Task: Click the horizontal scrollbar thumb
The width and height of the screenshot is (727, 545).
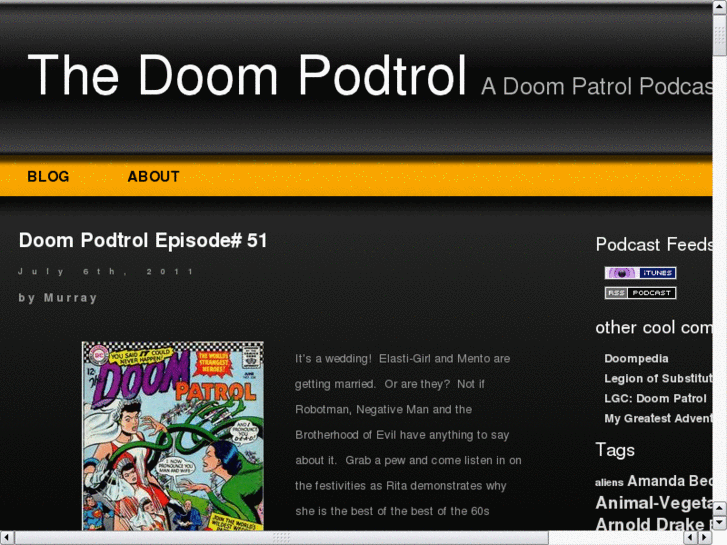Action: coord(281,538)
